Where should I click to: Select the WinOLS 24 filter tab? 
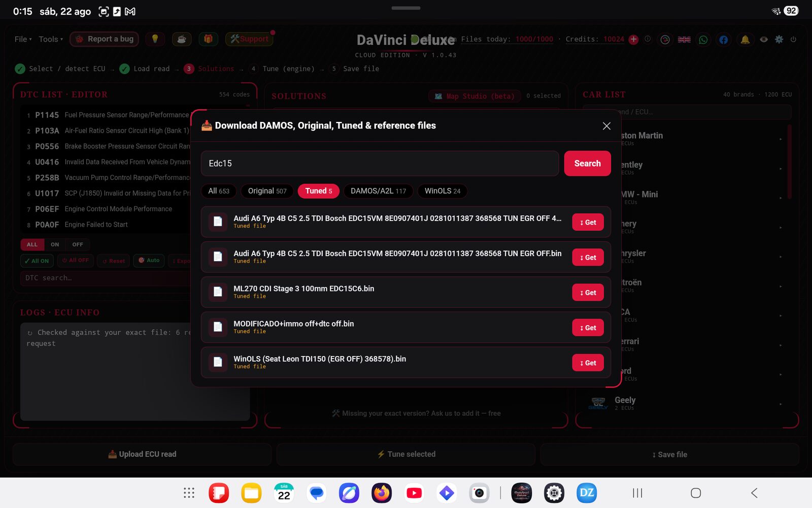pos(443,191)
